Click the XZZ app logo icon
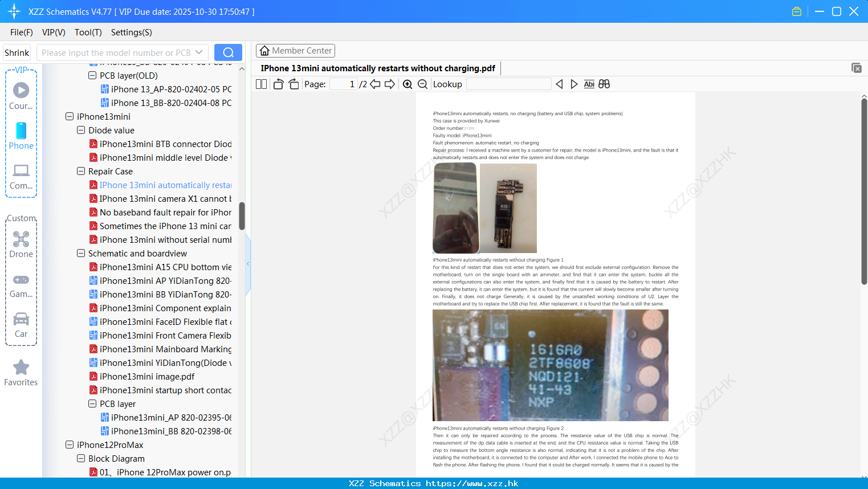This screenshot has height=489, width=868. [14, 11]
